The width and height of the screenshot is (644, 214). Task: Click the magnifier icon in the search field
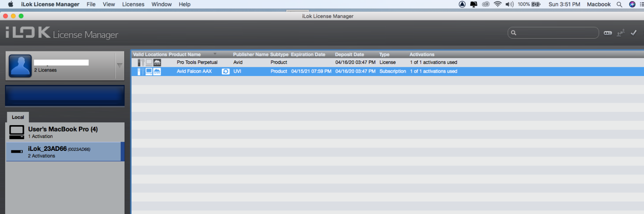[x=514, y=33]
